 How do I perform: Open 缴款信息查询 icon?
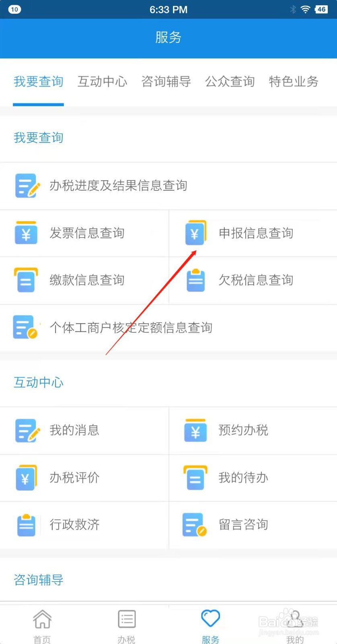tap(26, 280)
